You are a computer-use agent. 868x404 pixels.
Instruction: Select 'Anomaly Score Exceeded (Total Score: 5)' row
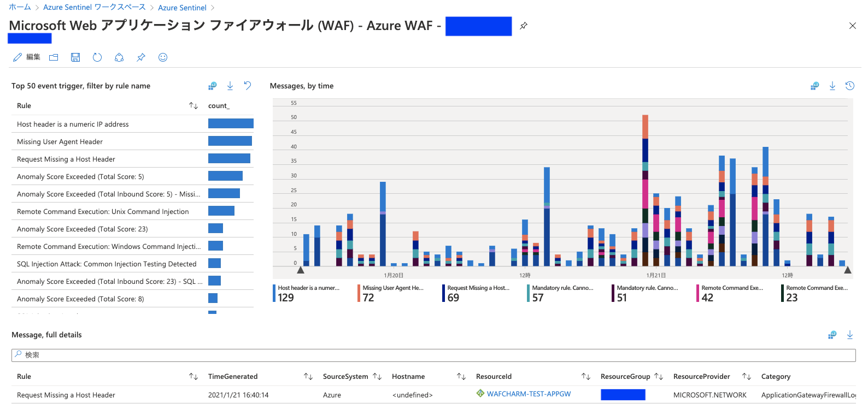pos(132,176)
